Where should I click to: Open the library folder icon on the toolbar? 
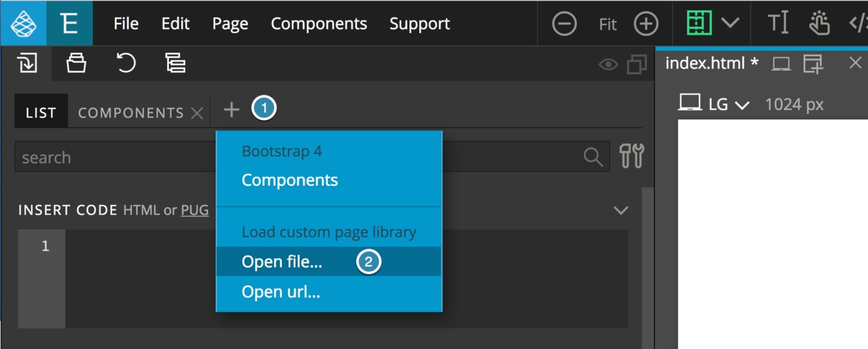(x=76, y=63)
